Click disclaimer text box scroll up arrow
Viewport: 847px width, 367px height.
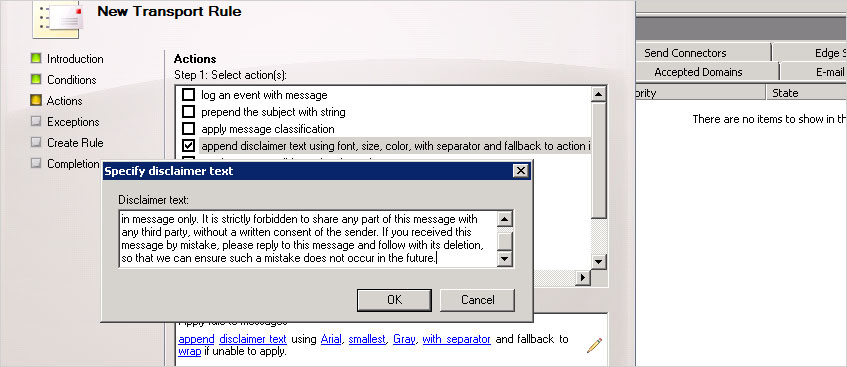pos(505,219)
